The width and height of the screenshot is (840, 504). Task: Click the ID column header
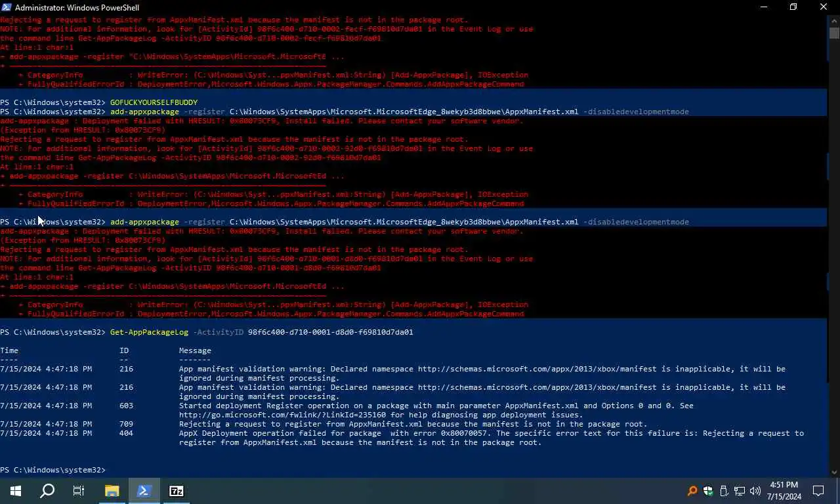(123, 350)
